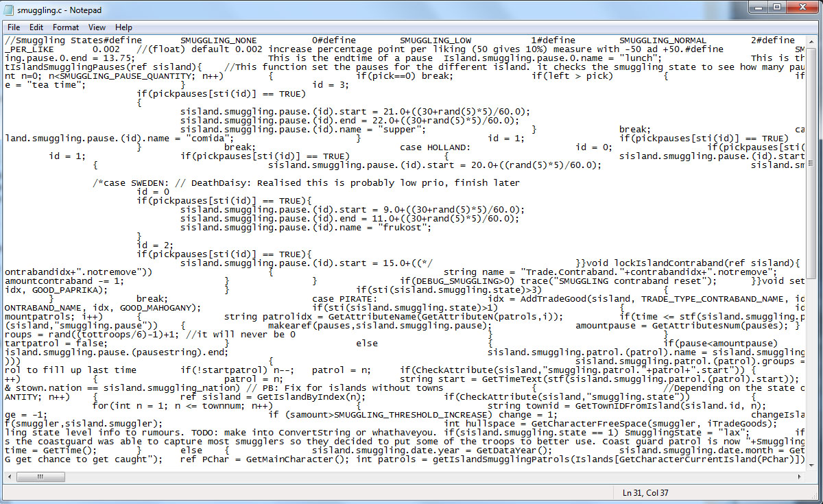823x504 pixels.
Task: Open the Format menu
Action: click(66, 27)
